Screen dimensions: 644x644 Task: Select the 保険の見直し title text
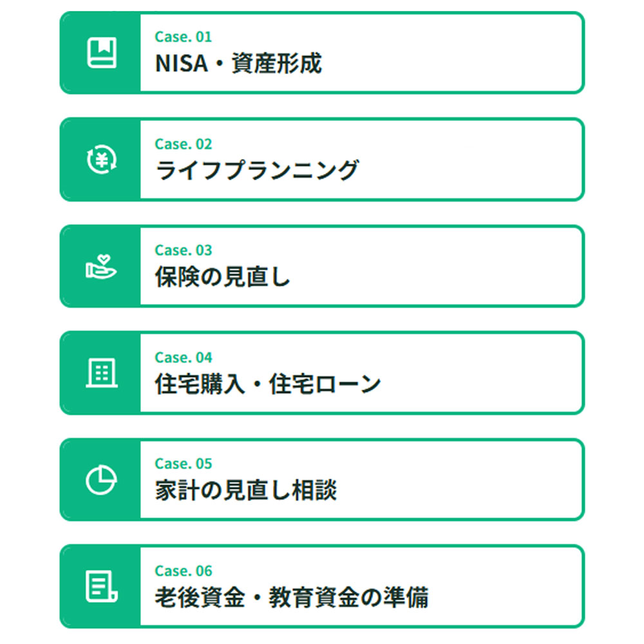pyautogui.click(x=223, y=277)
